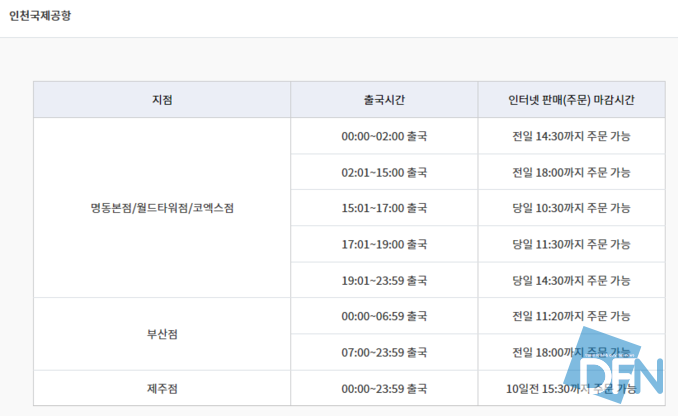
Task: Click 인터넷 판매(주문) 마감시간 header
Action: [x=571, y=100]
